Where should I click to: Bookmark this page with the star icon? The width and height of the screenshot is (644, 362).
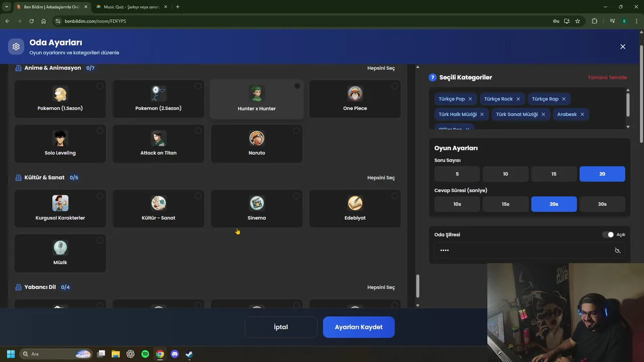(578, 21)
